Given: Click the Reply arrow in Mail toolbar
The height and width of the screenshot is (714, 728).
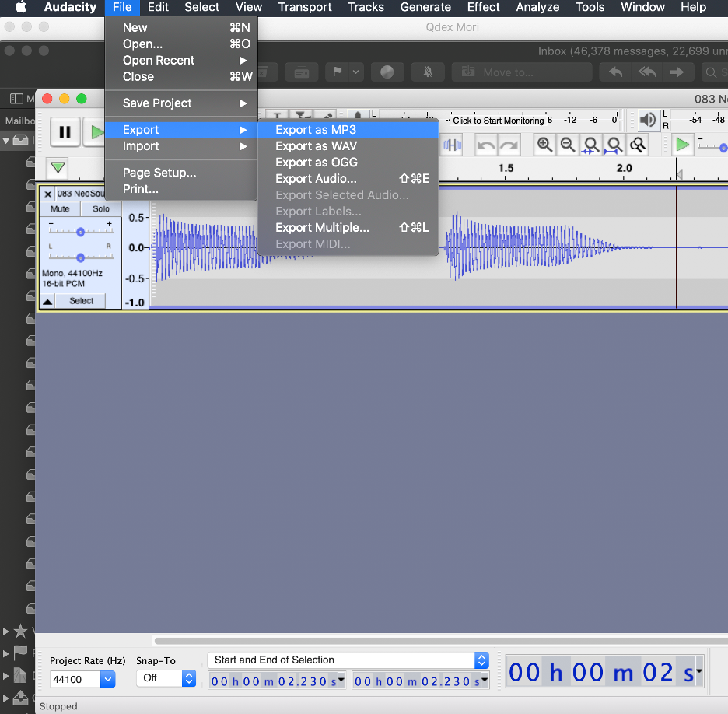Looking at the screenshot, I should [x=615, y=72].
